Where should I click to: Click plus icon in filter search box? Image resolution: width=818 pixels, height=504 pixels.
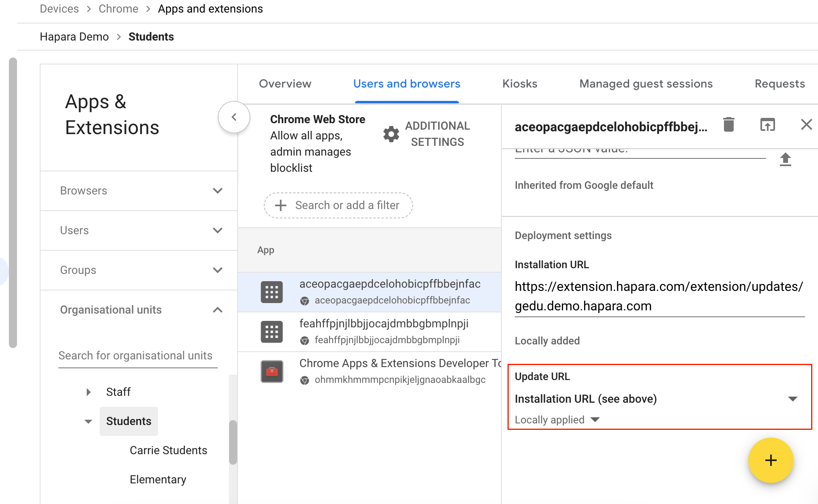point(281,205)
